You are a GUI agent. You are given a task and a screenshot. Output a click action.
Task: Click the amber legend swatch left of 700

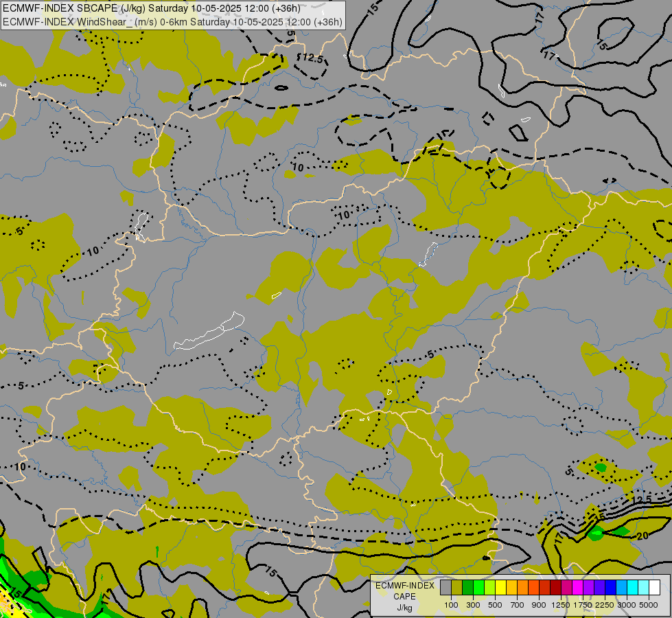point(511,587)
